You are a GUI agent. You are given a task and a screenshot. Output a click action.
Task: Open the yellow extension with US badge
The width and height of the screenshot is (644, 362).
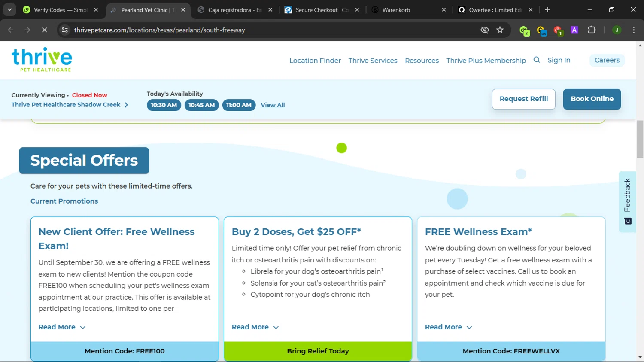[x=541, y=30]
